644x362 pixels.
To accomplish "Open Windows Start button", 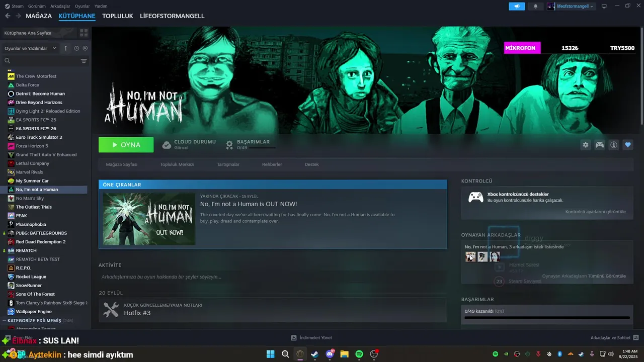I will pyautogui.click(x=270, y=354).
